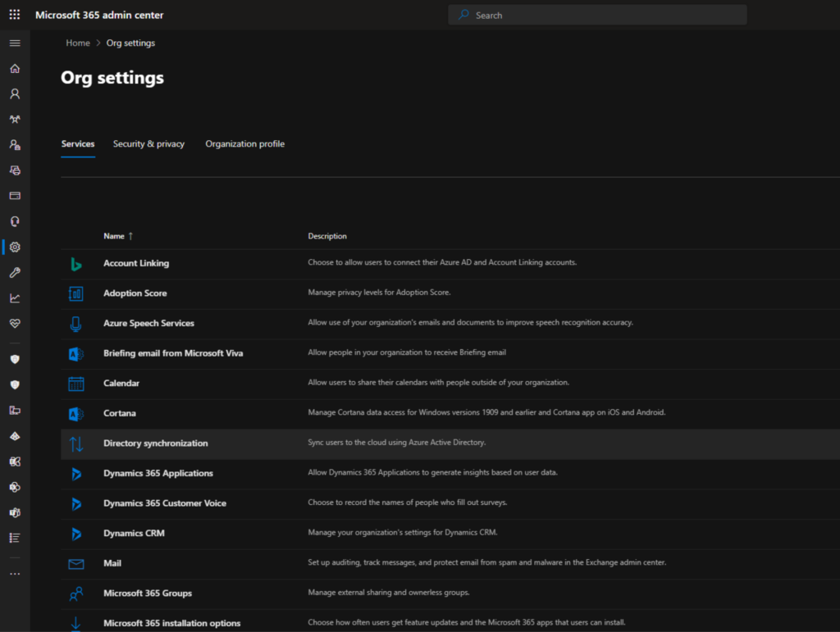Viewport: 840px width, 632px height.
Task: Click description "Allow people in your organization to receive Briefing email"
Action: (x=407, y=352)
